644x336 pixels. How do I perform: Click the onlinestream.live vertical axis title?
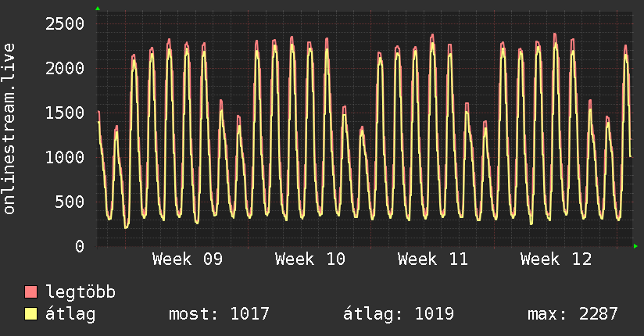(x=10, y=130)
